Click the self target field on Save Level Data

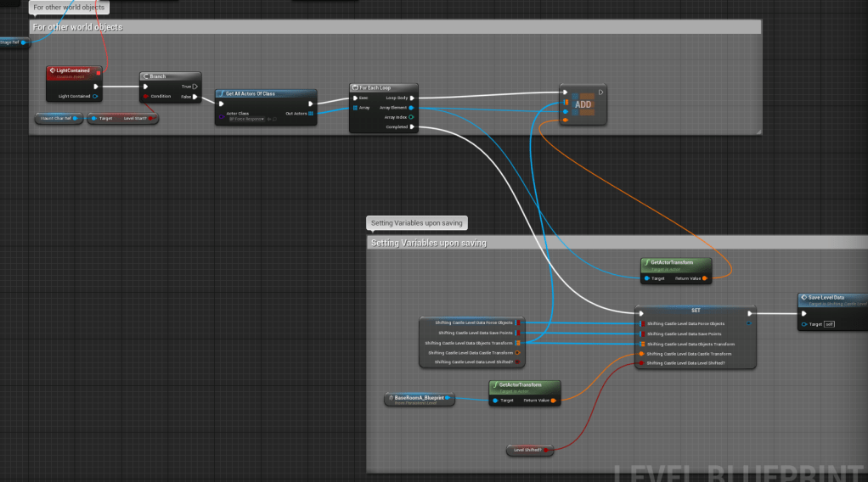point(829,324)
